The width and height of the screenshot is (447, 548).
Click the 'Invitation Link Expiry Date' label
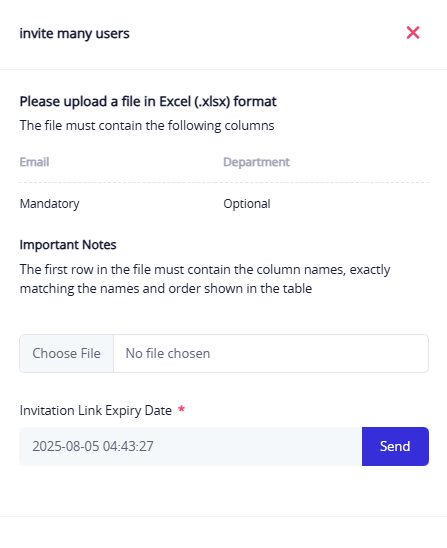point(96,410)
